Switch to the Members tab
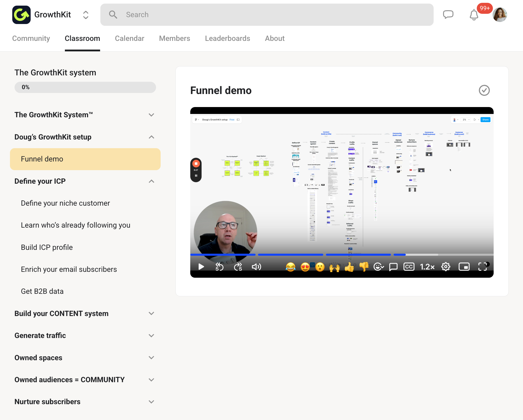This screenshot has height=420, width=523. coord(175,38)
